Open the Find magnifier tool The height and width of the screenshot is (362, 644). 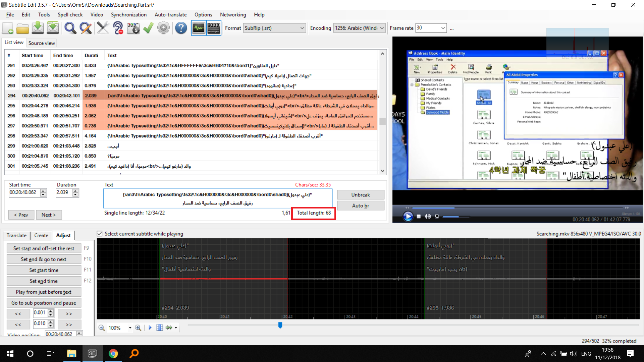(70, 28)
